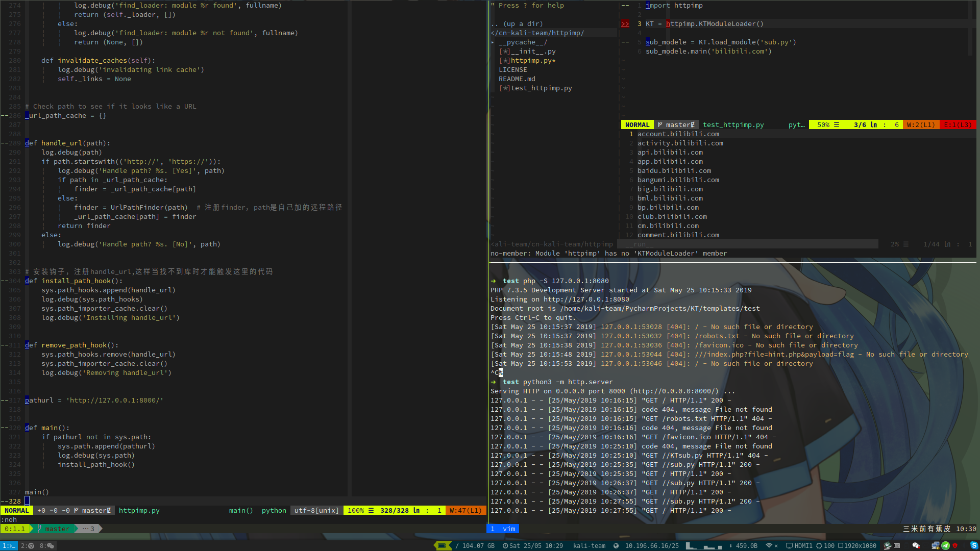Viewport: 980px width, 551px height.
Task: Click the clock icon before Sat 25/05
Action: pos(505,545)
